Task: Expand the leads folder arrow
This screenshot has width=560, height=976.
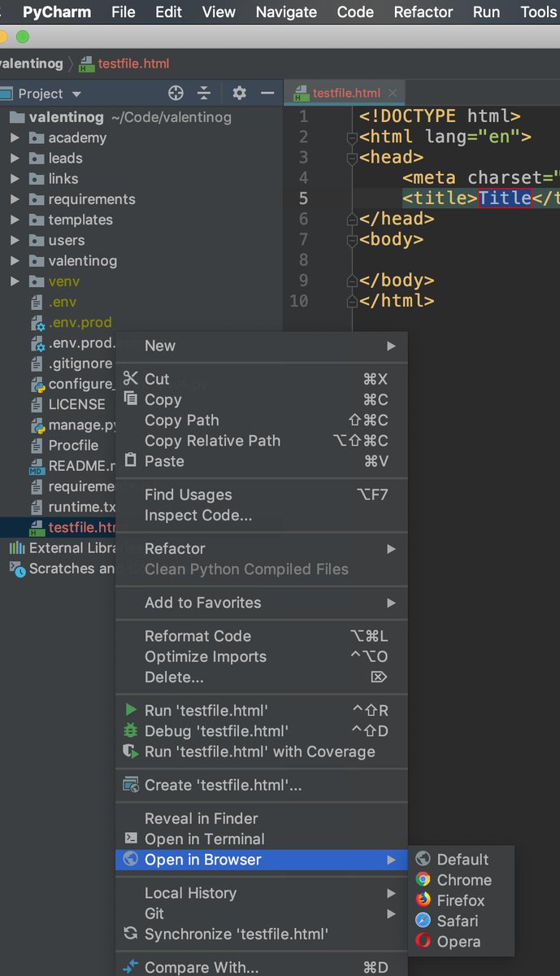Action: [15, 158]
